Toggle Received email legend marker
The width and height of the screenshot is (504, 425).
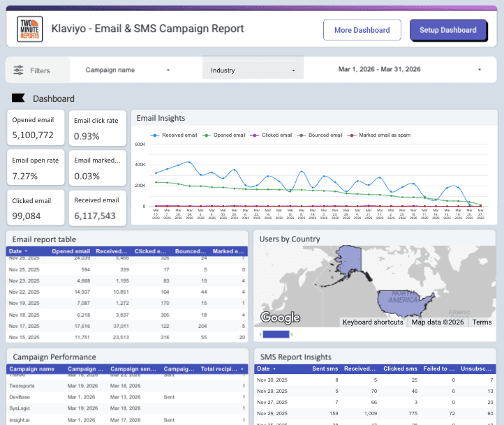click(154, 135)
